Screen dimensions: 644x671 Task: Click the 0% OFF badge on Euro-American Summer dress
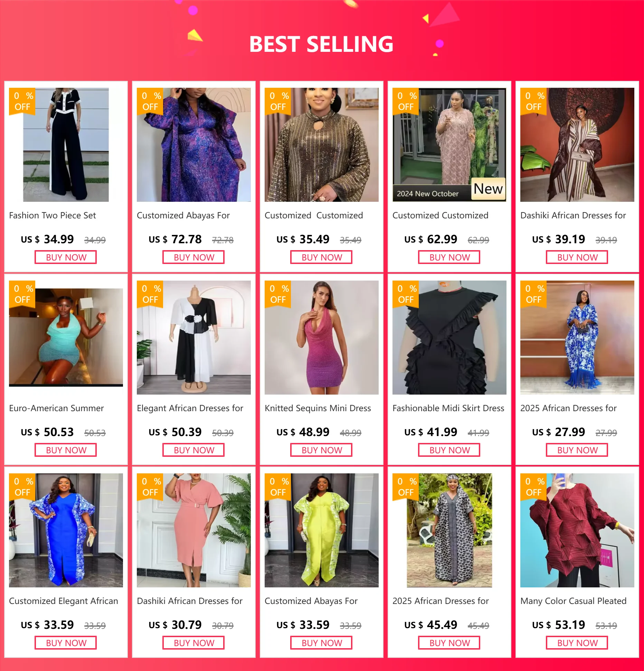point(22,294)
